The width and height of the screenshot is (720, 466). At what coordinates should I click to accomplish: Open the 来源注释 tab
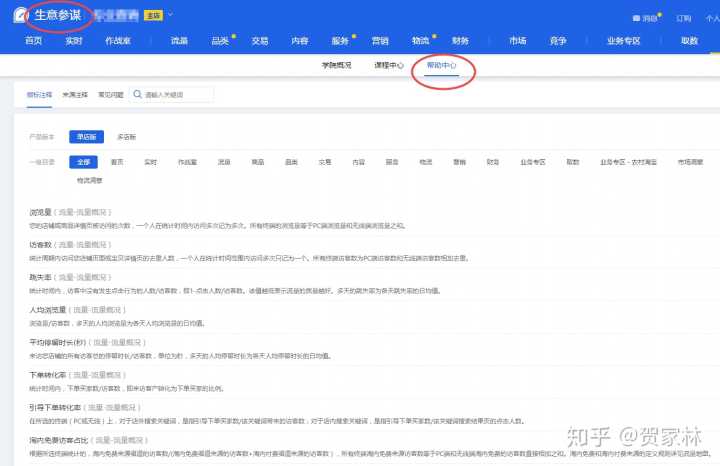click(75, 95)
